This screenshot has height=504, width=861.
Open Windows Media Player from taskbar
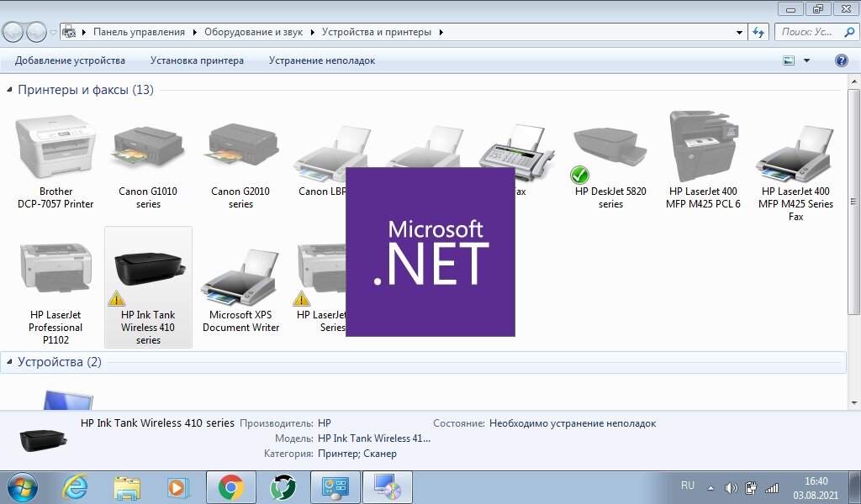177,487
